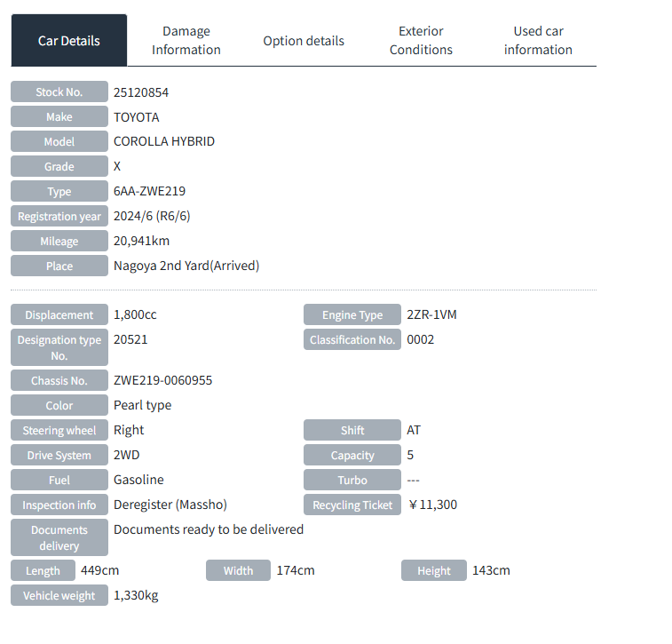The image size is (672, 644).
Task: Click the TOYOTA make value
Action: tap(137, 117)
